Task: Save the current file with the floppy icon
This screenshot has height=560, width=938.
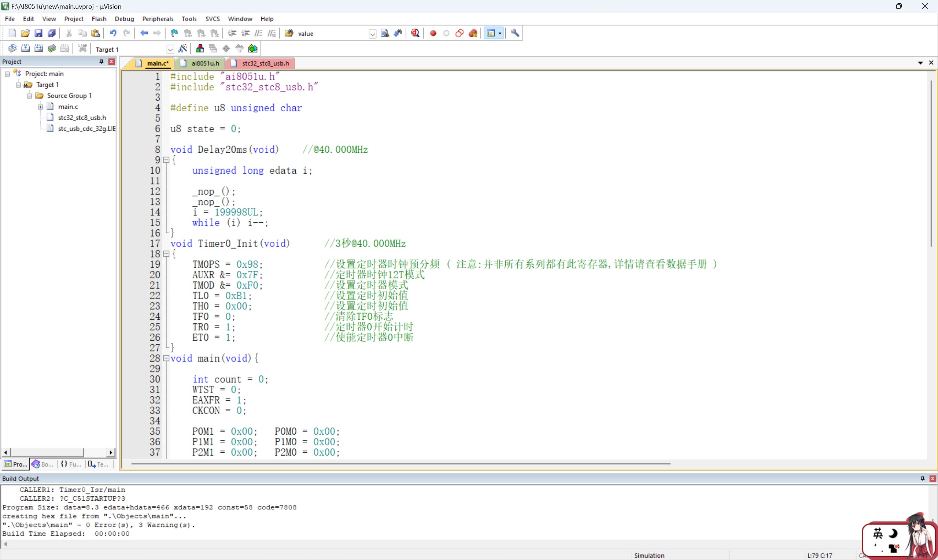Action: click(x=38, y=33)
